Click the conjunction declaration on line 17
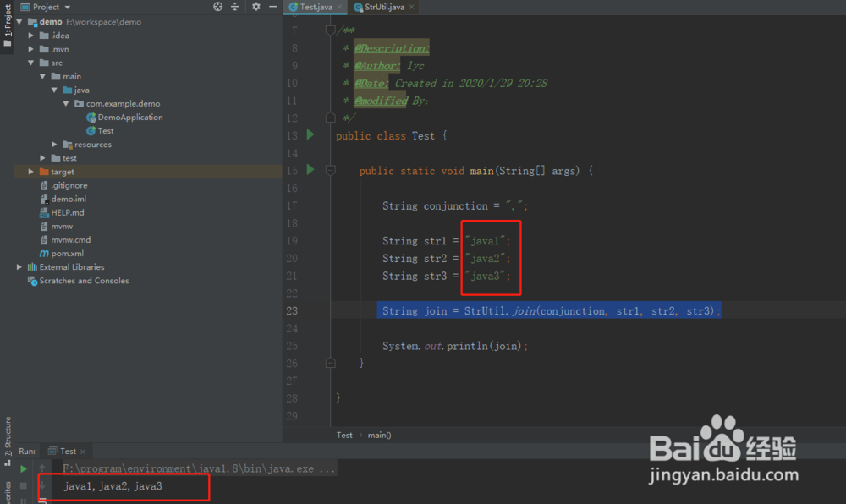 point(455,205)
